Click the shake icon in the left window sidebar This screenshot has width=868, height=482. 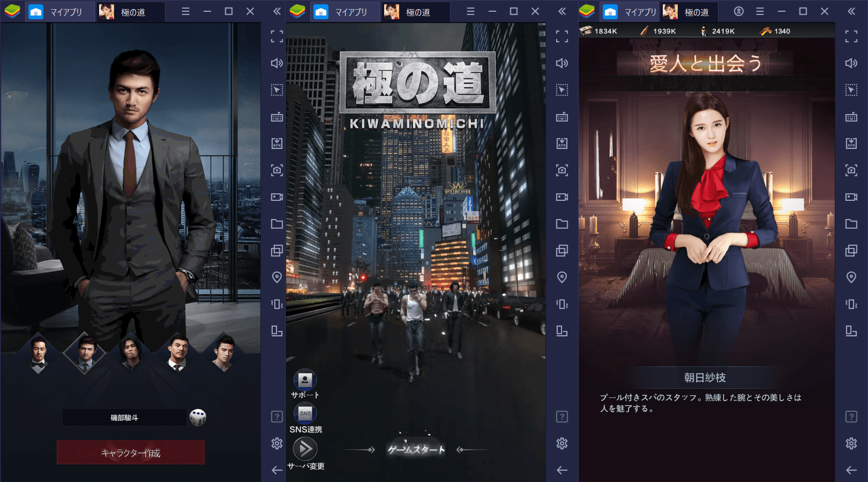(277, 304)
